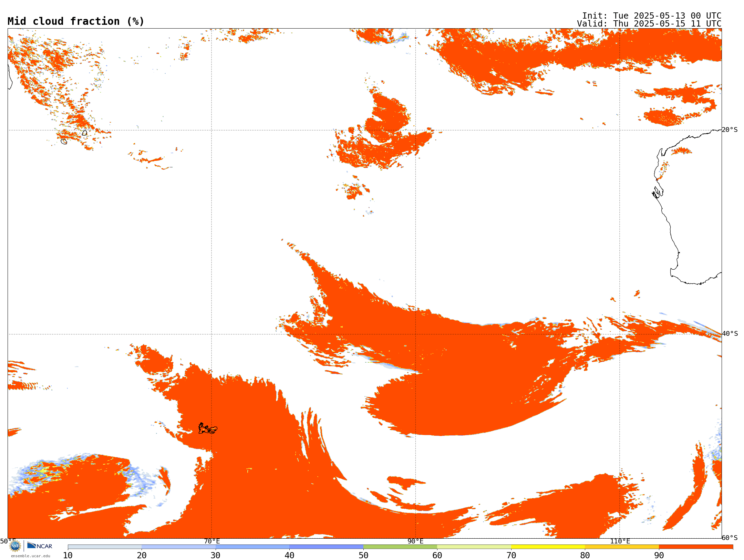Click the 20°S latitude label
744x560 pixels.
click(x=730, y=130)
